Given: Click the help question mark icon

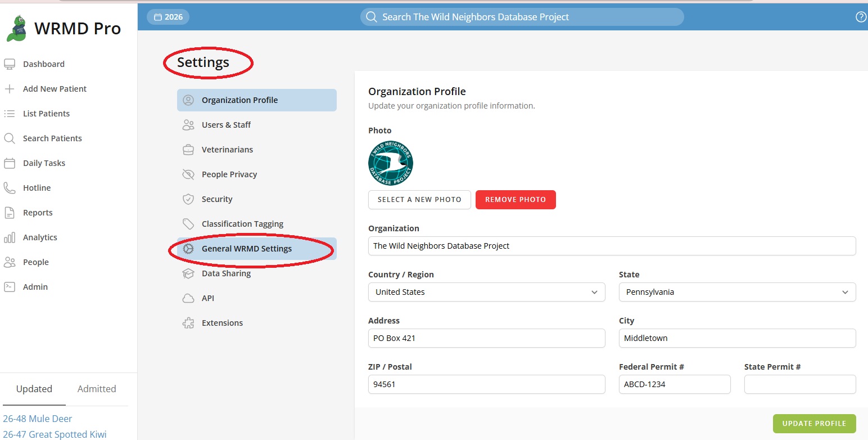Looking at the screenshot, I should click(x=861, y=17).
